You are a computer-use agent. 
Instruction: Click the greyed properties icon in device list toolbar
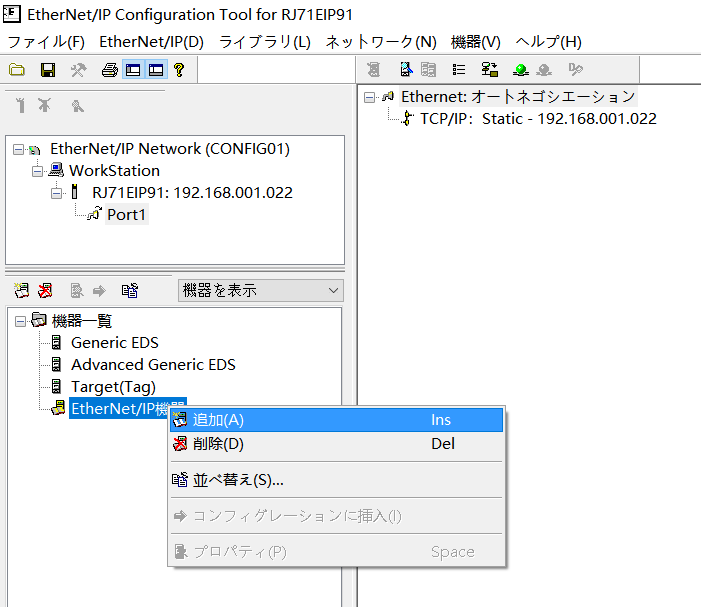(x=76, y=291)
